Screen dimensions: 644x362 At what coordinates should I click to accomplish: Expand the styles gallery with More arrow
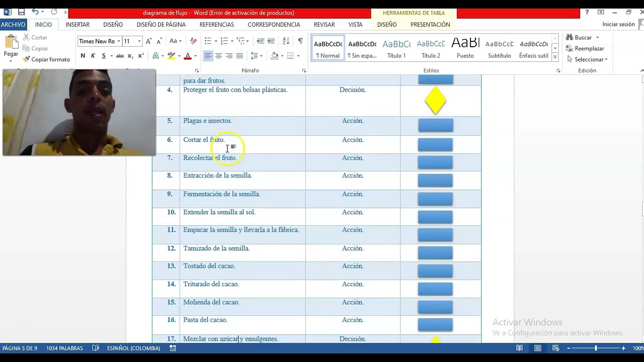[x=555, y=57]
